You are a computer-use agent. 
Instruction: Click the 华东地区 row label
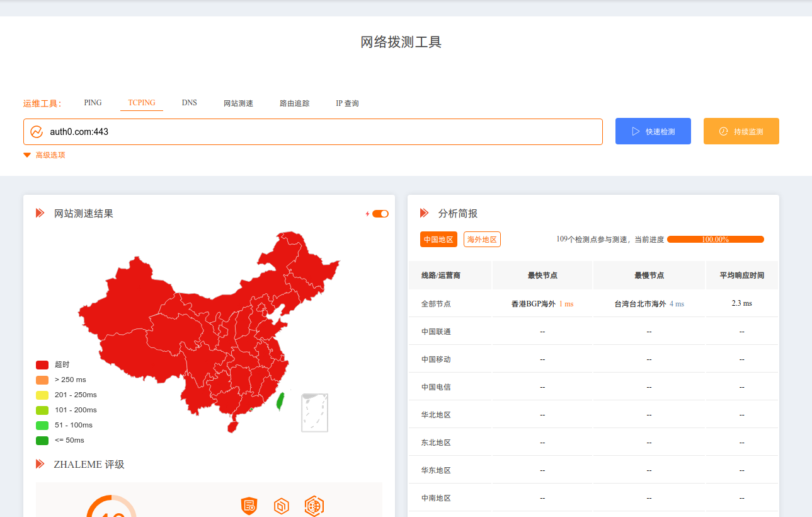tap(436, 470)
